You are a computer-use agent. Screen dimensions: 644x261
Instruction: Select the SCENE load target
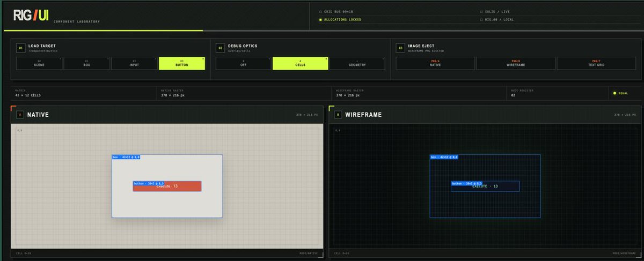click(x=39, y=63)
